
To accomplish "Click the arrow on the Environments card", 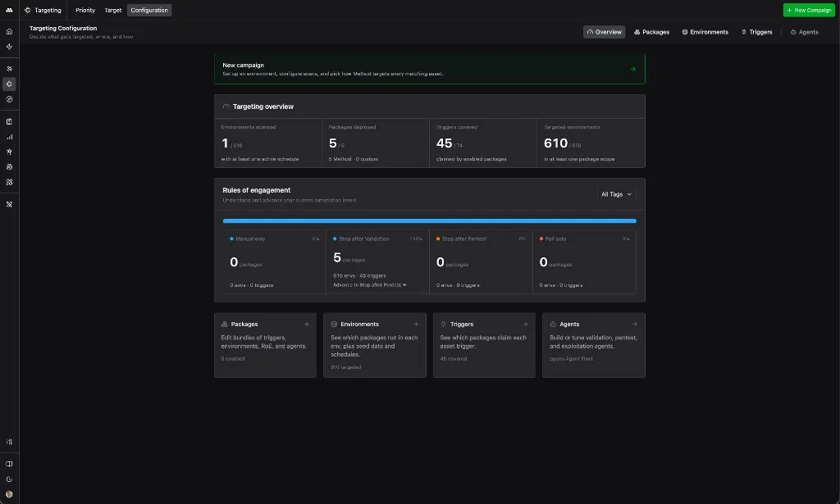I will coord(416,325).
